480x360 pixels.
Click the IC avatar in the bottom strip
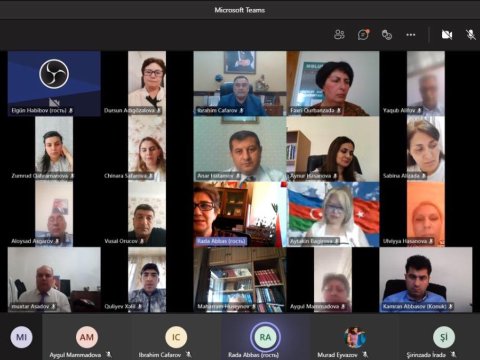(176, 337)
